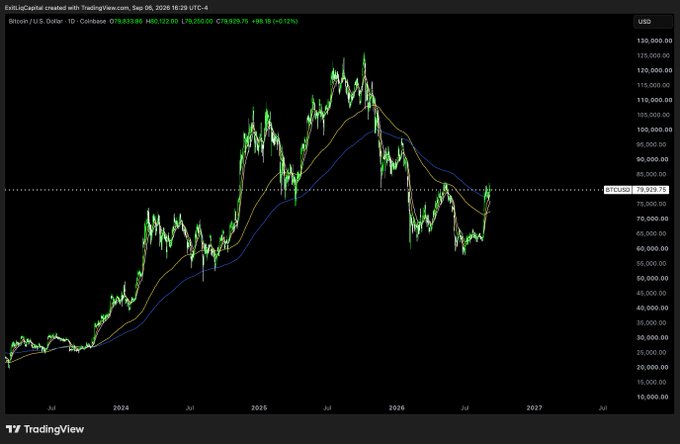Open the USD currency selector
Screen dimensions: 680x444
pos(653,22)
